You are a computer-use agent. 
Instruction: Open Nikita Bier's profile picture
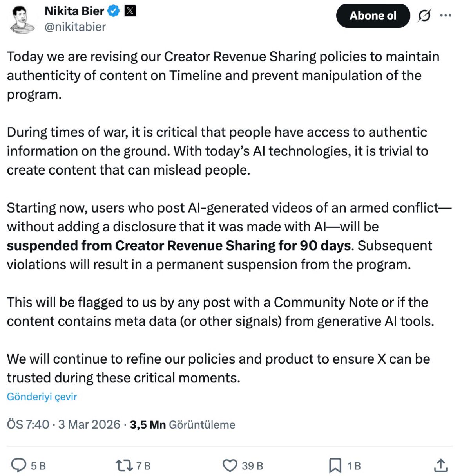[22, 20]
